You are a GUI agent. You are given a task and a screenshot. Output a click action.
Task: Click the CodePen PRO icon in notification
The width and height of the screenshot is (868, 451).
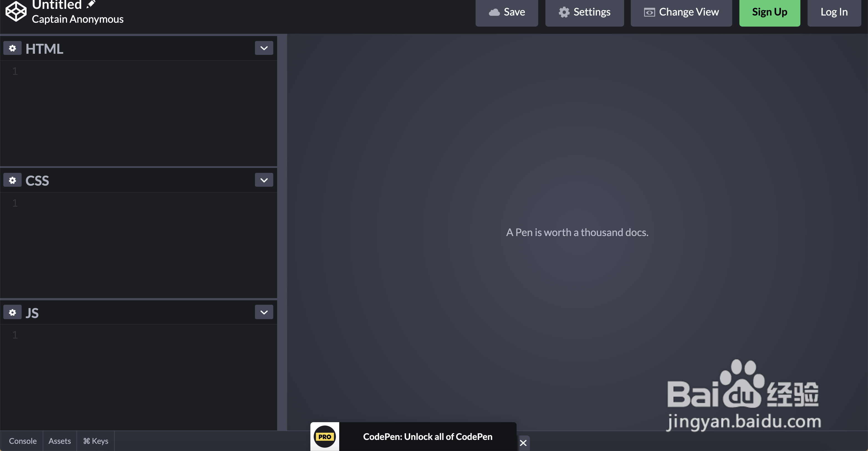324,436
